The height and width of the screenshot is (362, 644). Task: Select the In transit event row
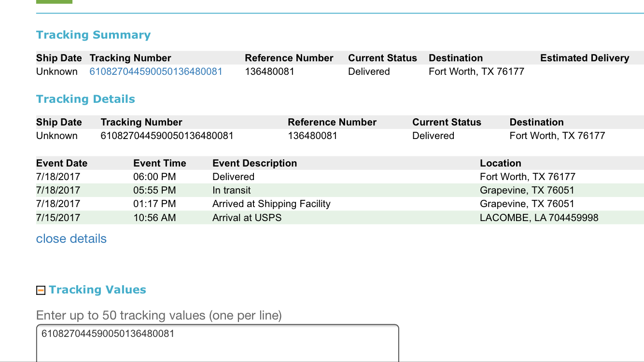point(340,190)
